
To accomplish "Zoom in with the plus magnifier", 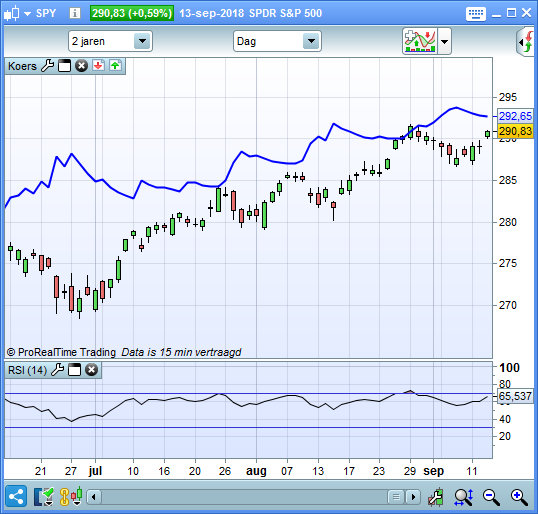I will point(519,497).
